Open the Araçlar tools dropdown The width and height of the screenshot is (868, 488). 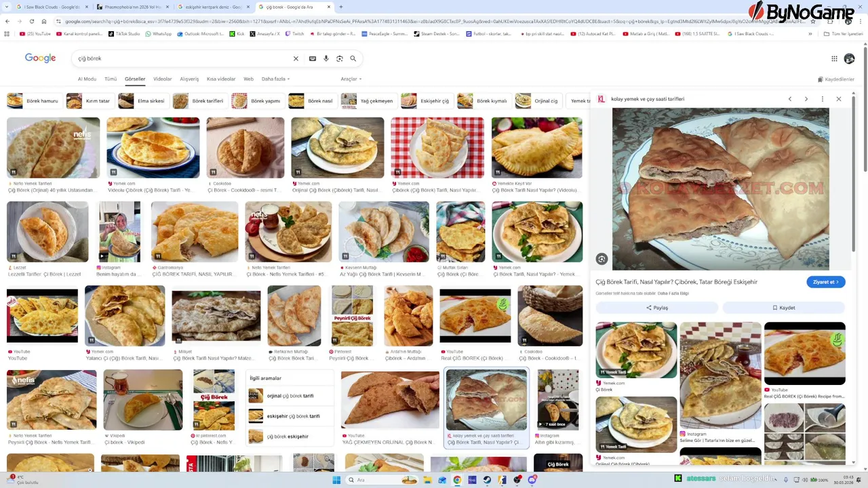click(x=351, y=79)
